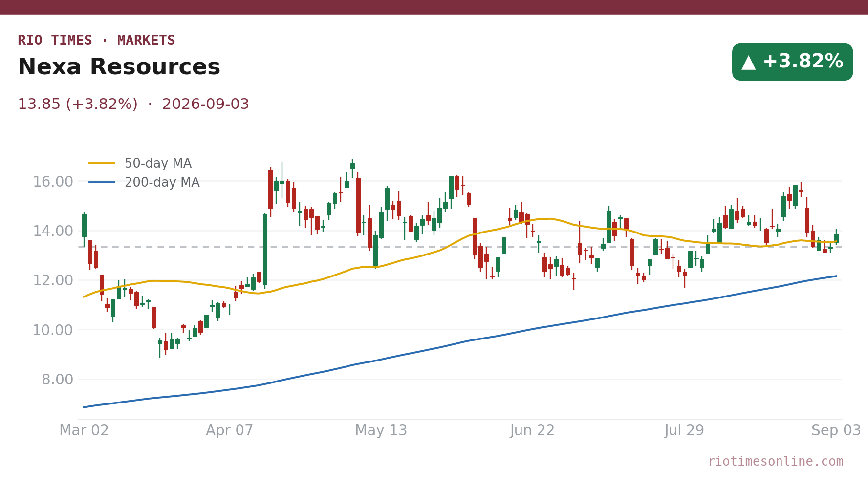Click the 16.00 y-axis label
The width and height of the screenshot is (868, 488).
coord(53,182)
